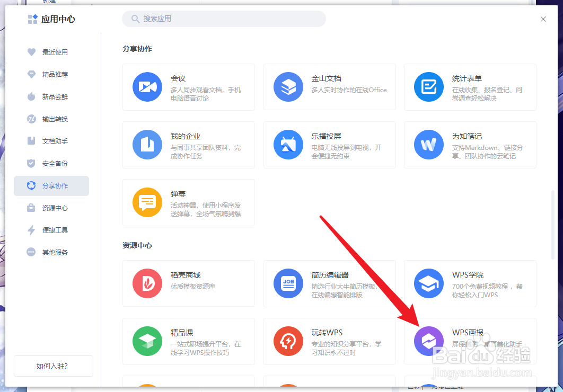
Task: Click the 为知笔记 card title
Action: (467, 136)
